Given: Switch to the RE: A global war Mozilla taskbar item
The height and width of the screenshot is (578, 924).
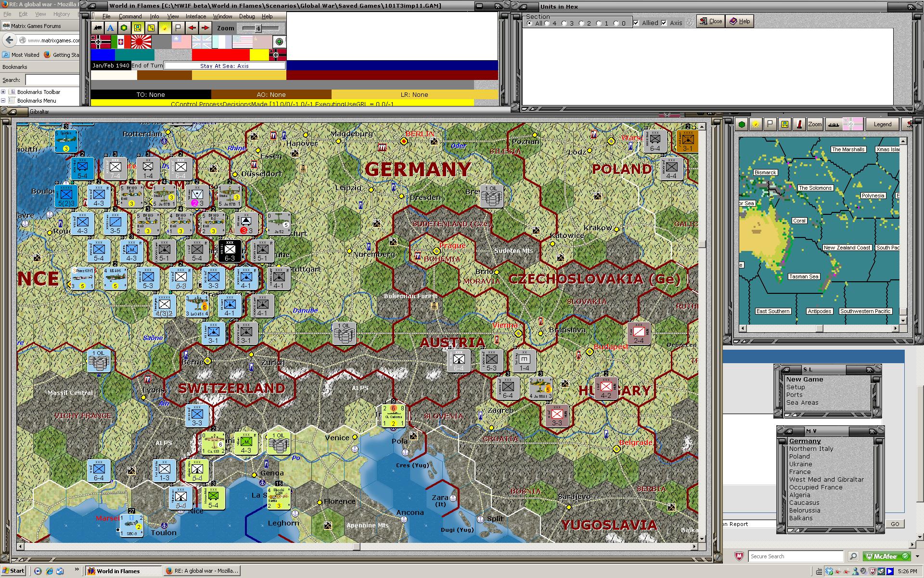Looking at the screenshot, I should (202, 571).
